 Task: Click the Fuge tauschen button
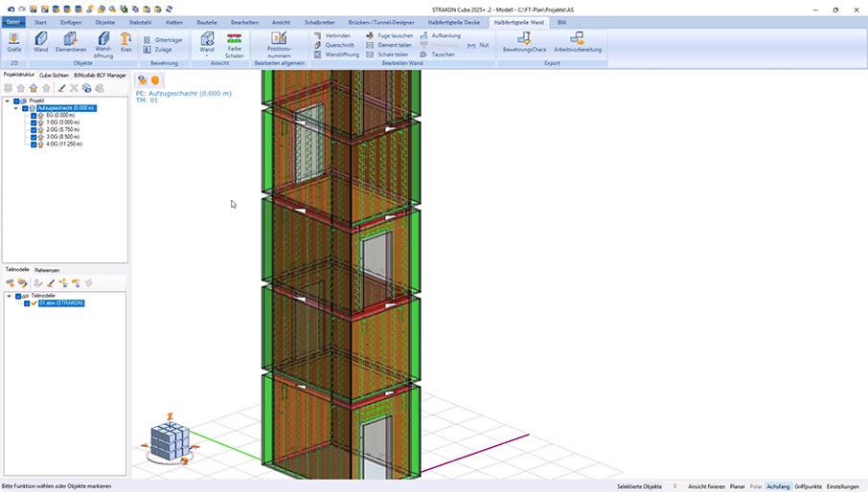point(395,35)
